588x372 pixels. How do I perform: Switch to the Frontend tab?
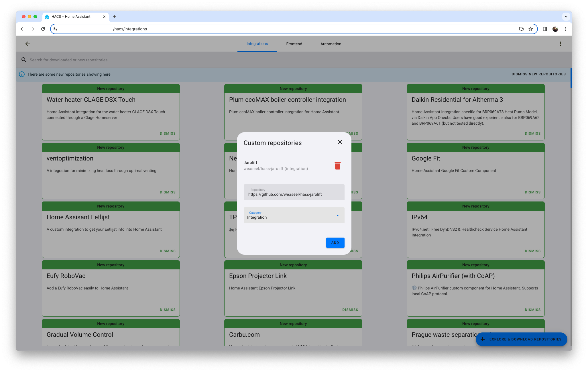pyautogui.click(x=294, y=44)
